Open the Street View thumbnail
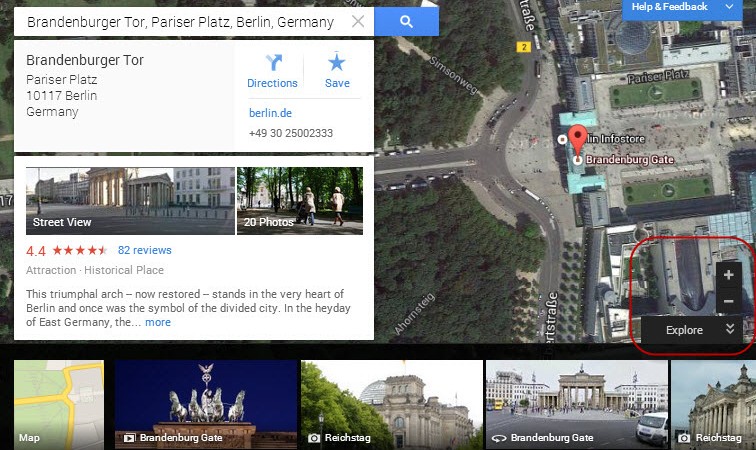 click(130, 201)
